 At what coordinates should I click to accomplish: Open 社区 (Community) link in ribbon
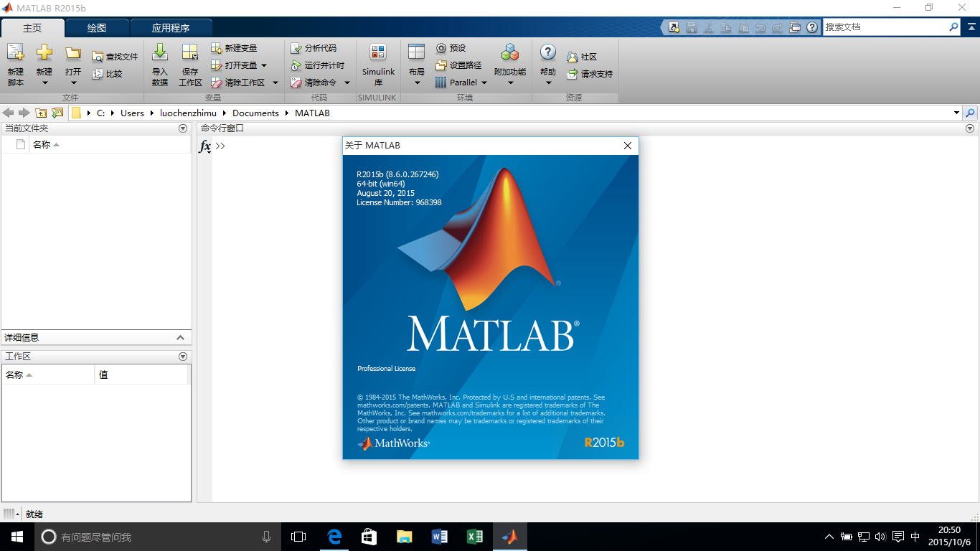click(581, 57)
